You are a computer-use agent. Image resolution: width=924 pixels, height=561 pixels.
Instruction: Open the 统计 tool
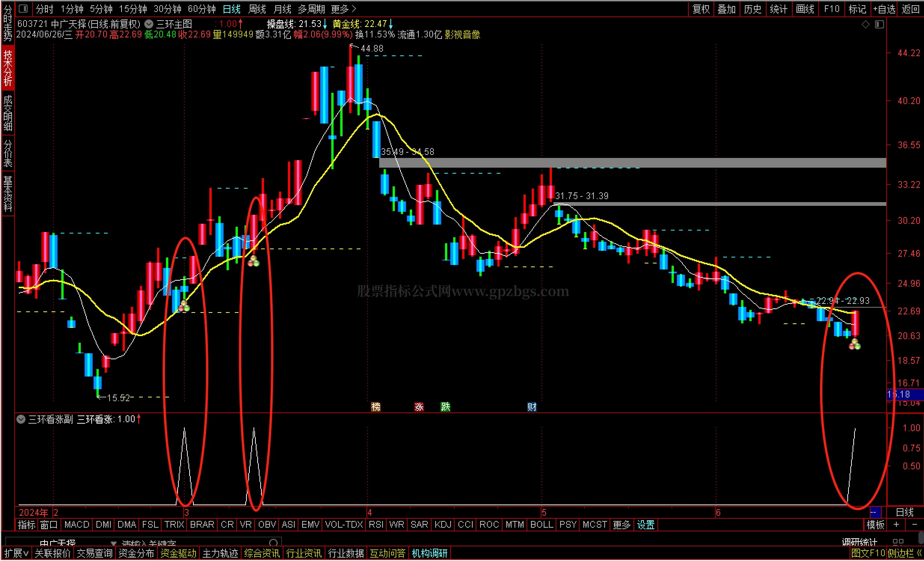(x=779, y=9)
